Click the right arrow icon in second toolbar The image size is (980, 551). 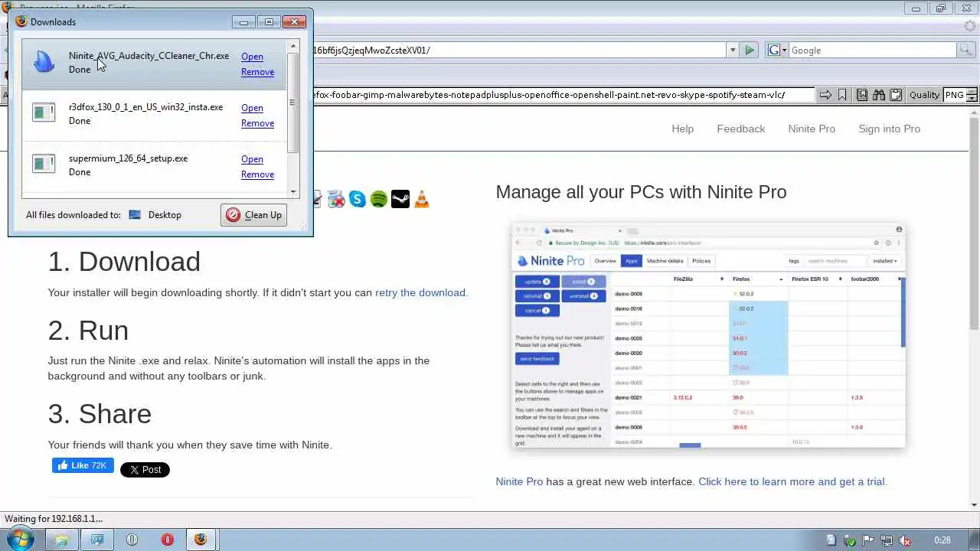pyautogui.click(x=825, y=95)
